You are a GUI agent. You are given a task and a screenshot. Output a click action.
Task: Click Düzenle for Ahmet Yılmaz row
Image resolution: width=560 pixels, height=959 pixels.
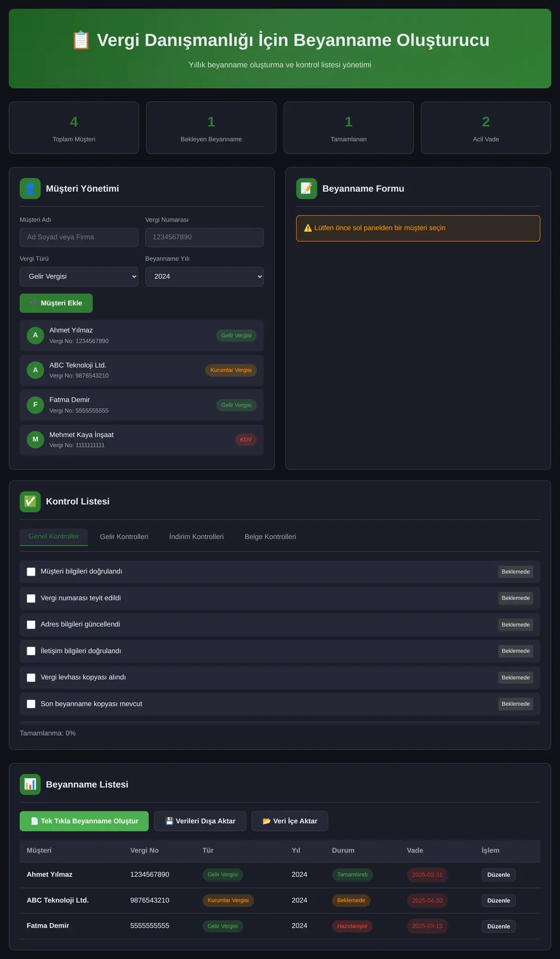click(x=498, y=875)
